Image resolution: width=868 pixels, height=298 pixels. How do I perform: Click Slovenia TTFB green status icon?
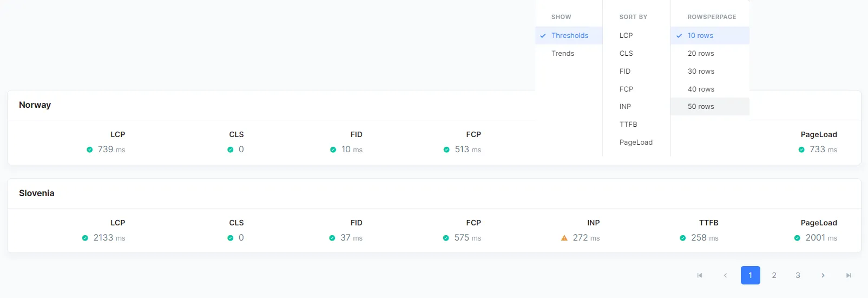click(x=683, y=238)
